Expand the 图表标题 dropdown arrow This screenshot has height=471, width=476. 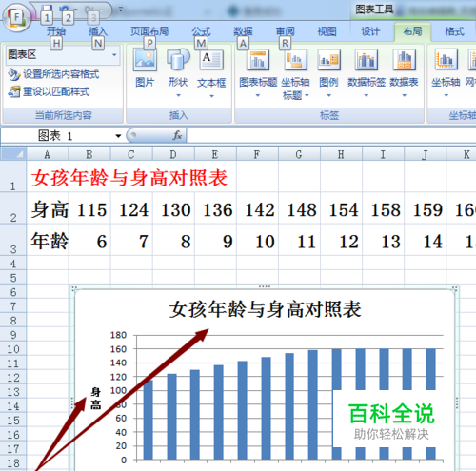258,95
